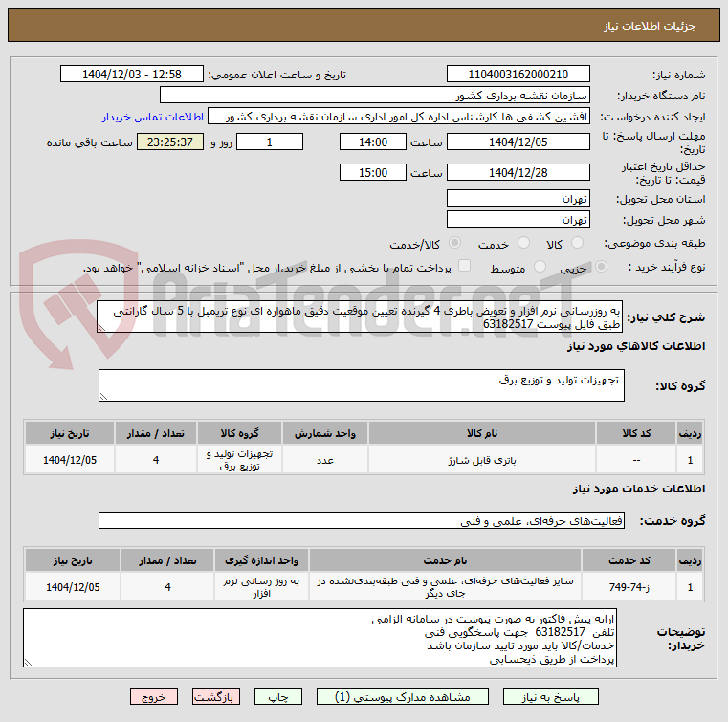
Task: Click the توضیحات خریدار text area
Action: [320, 638]
